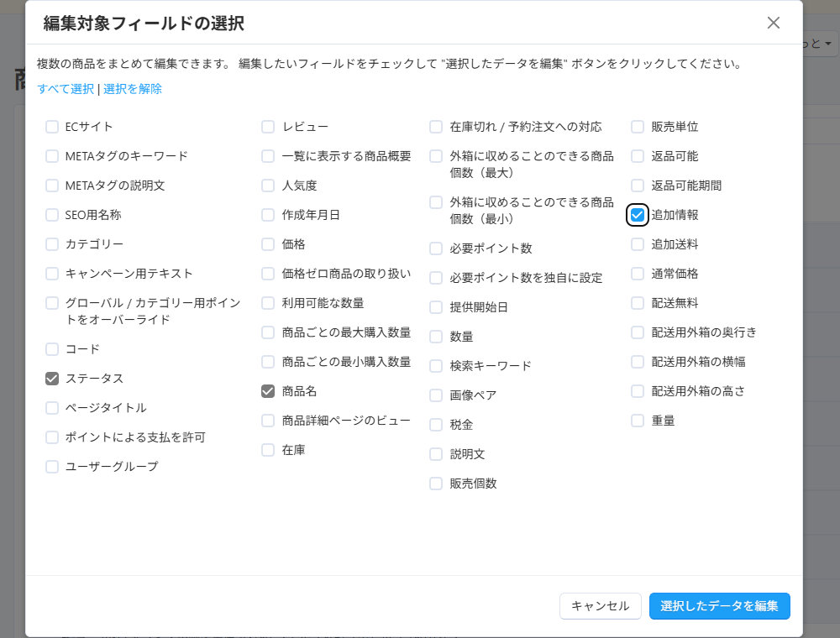Check the レビュー checkbox
This screenshot has height=638, width=840.
coord(267,127)
